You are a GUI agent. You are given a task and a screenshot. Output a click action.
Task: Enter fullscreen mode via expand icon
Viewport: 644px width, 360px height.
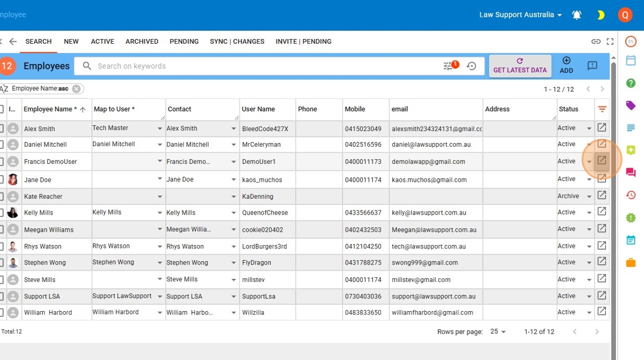point(610,41)
